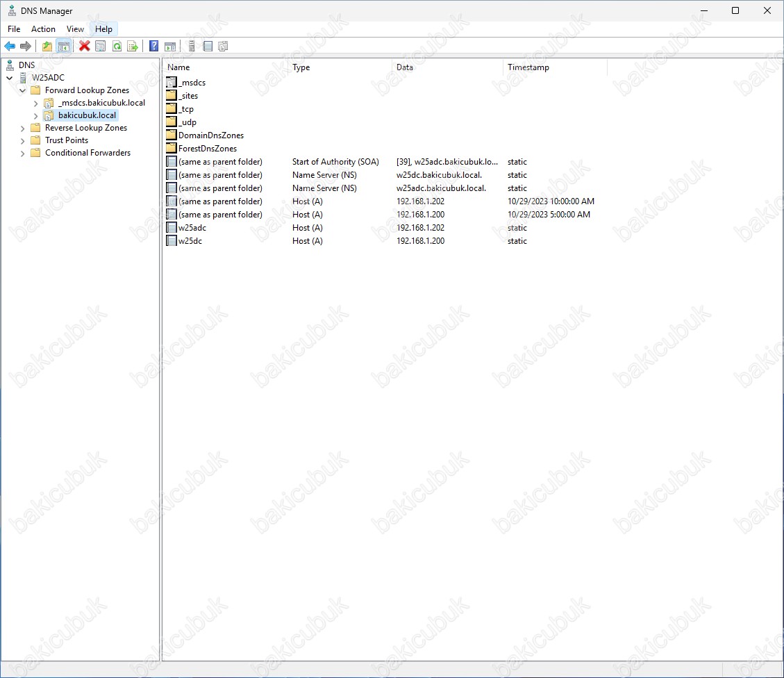Click the [39], w25adc.bakicubuk.lo... data cell
The width and height of the screenshot is (784, 678).
pos(447,161)
